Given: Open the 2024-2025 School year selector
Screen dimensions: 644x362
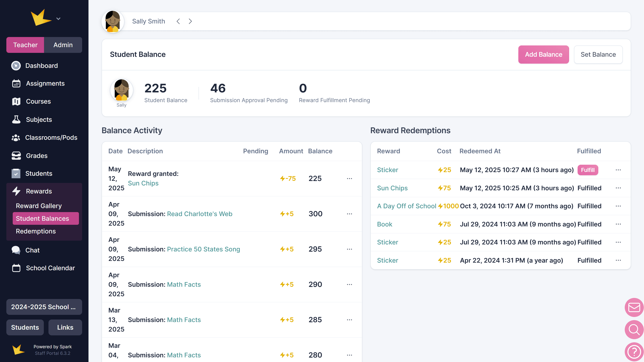Looking at the screenshot, I should tap(44, 307).
